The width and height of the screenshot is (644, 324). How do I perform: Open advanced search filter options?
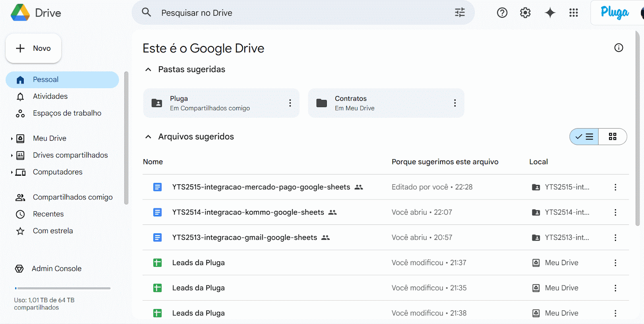pos(460,12)
